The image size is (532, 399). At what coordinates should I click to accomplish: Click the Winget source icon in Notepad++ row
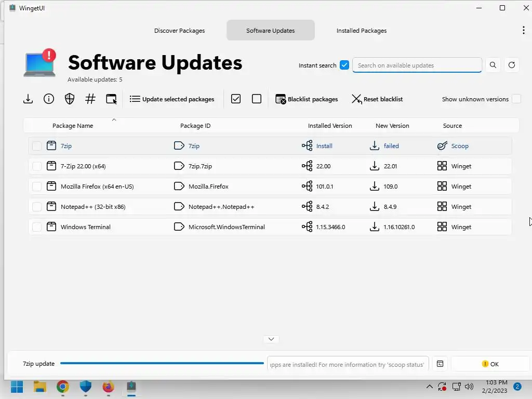tap(442, 207)
